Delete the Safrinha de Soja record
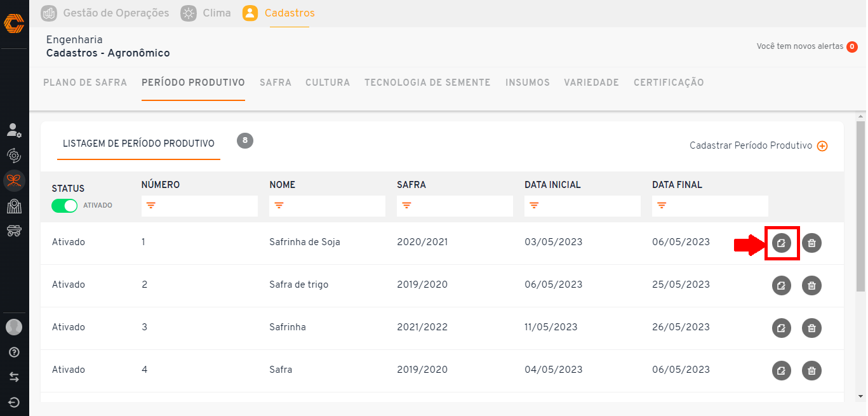Viewport: 868px width, 416px height. coord(811,243)
